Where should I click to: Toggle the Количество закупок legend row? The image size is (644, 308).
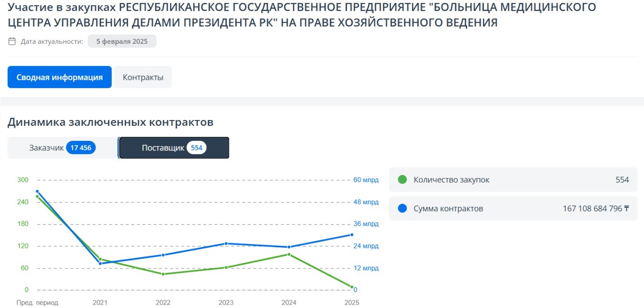point(513,180)
